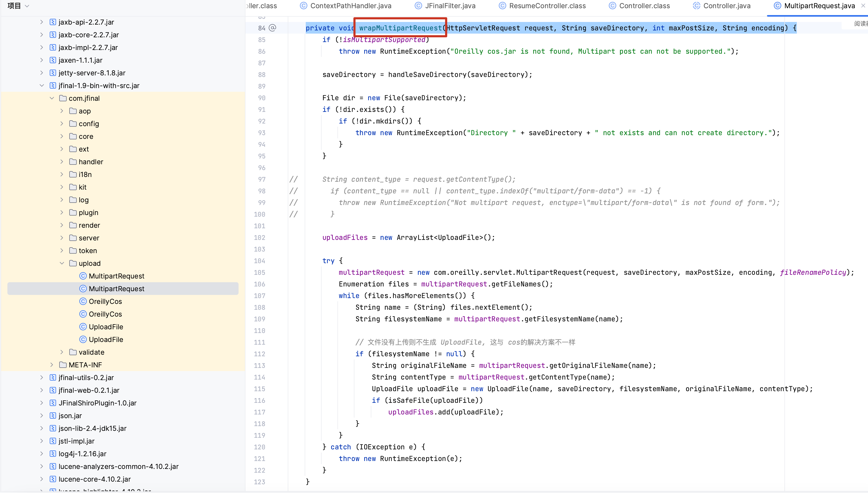
Task: Click the jetty-server-8.1.8.jar file icon
Action: tap(53, 73)
